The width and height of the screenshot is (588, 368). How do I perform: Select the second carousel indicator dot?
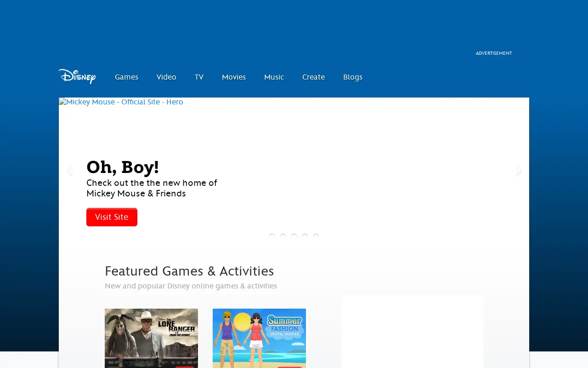click(283, 236)
